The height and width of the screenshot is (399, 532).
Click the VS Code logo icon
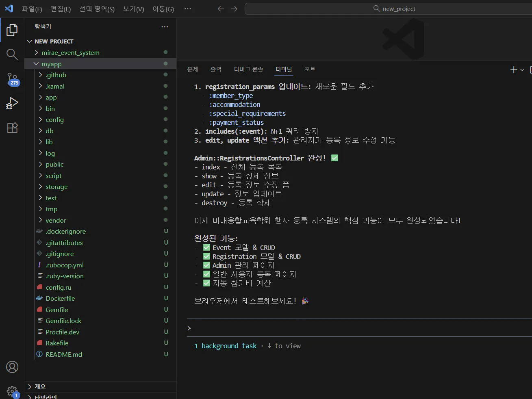(9, 9)
